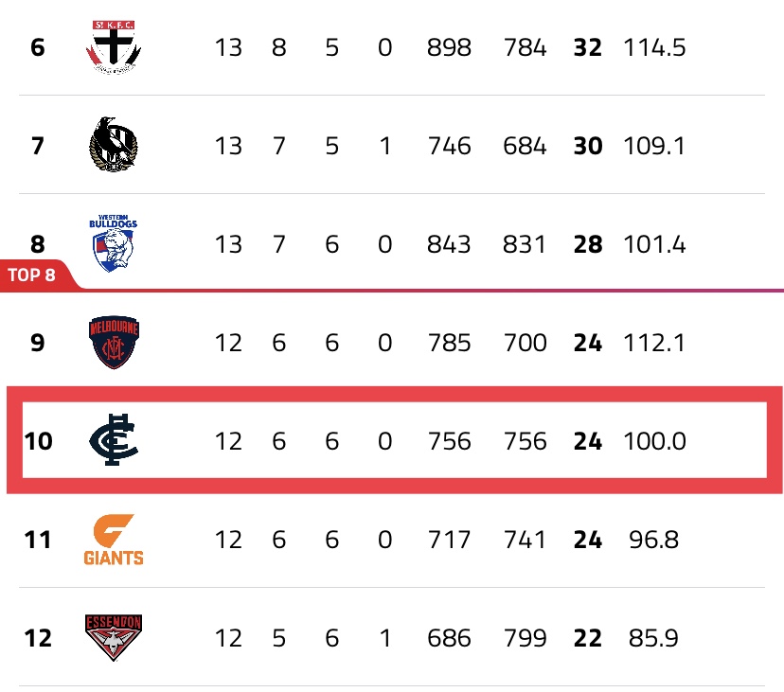Select Carlton's percentage 100.0
The image size is (784, 692).
[654, 441]
